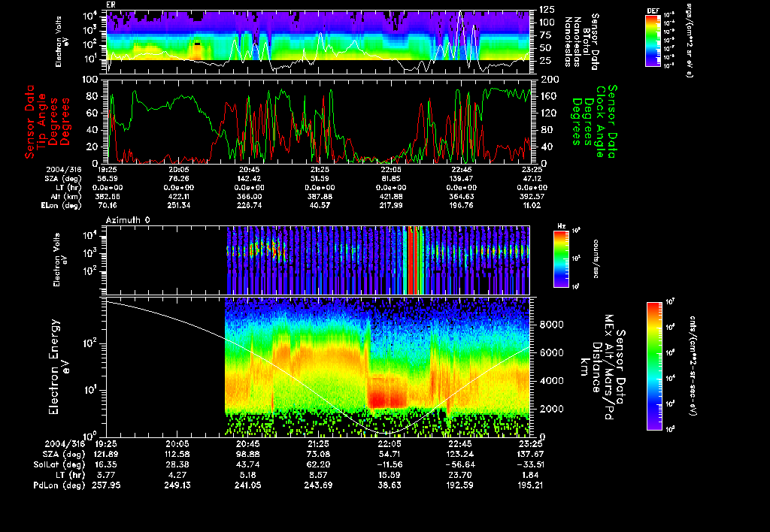This screenshot has width=770, height=532.
Task: Click the ER spectrogram plot panel
Action: pos(318,42)
